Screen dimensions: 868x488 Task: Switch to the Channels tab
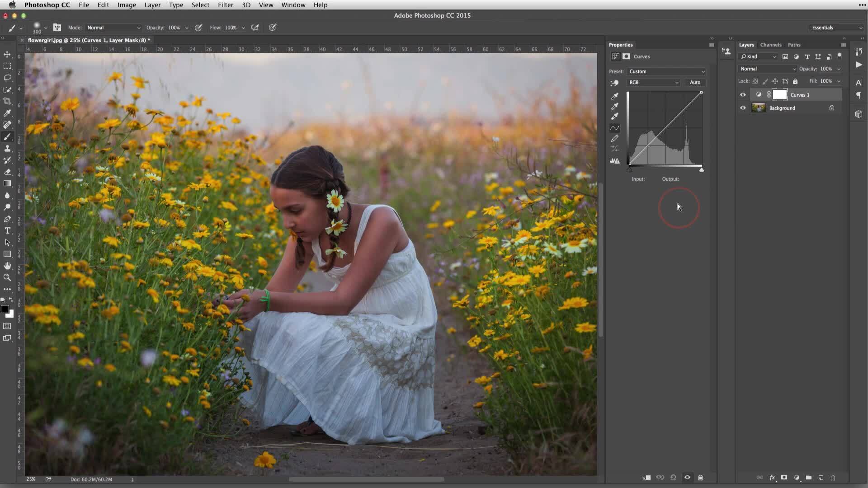[770, 45]
